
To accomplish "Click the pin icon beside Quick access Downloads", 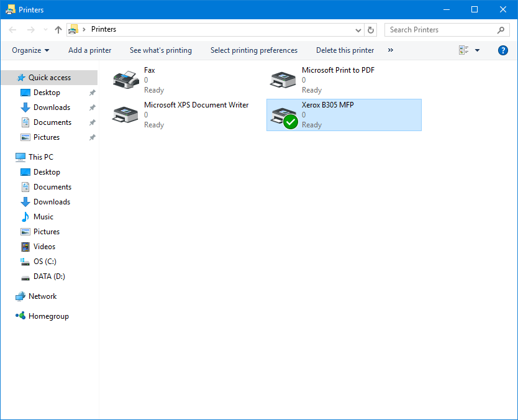I will pyautogui.click(x=92, y=107).
